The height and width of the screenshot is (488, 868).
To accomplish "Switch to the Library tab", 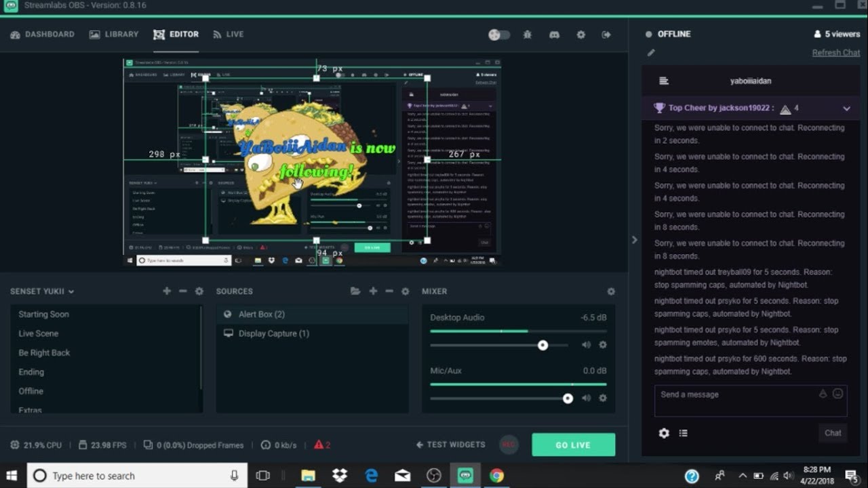I will [114, 35].
